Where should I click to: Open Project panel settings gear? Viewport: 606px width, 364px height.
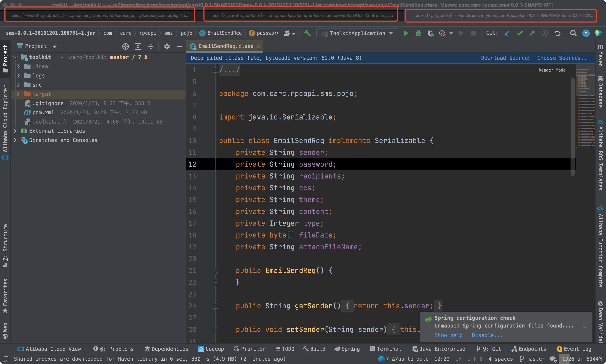click(167, 46)
